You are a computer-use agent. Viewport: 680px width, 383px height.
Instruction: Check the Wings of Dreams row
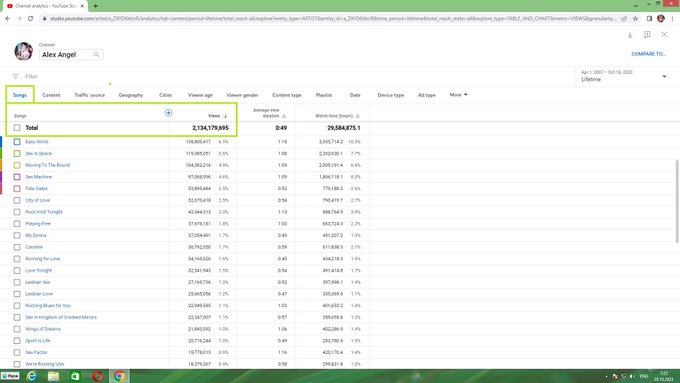point(17,329)
